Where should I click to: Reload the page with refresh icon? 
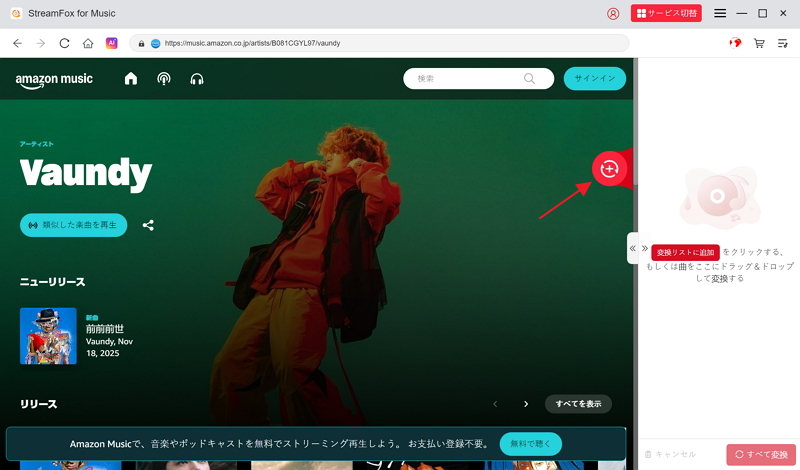pyautogui.click(x=64, y=43)
